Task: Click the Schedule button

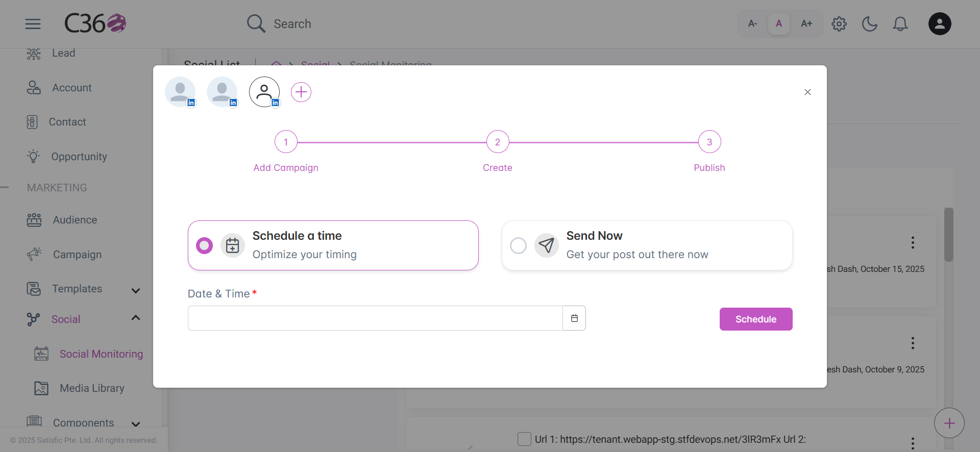Action: [x=756, y=319]
